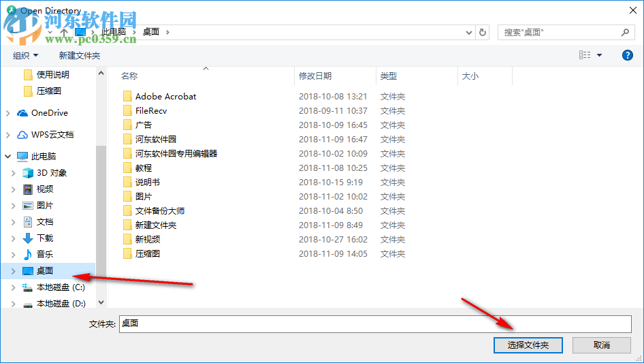
Task: Select 本地磁盘 (D:) in sidebar
Action: [x=61, y=303]
